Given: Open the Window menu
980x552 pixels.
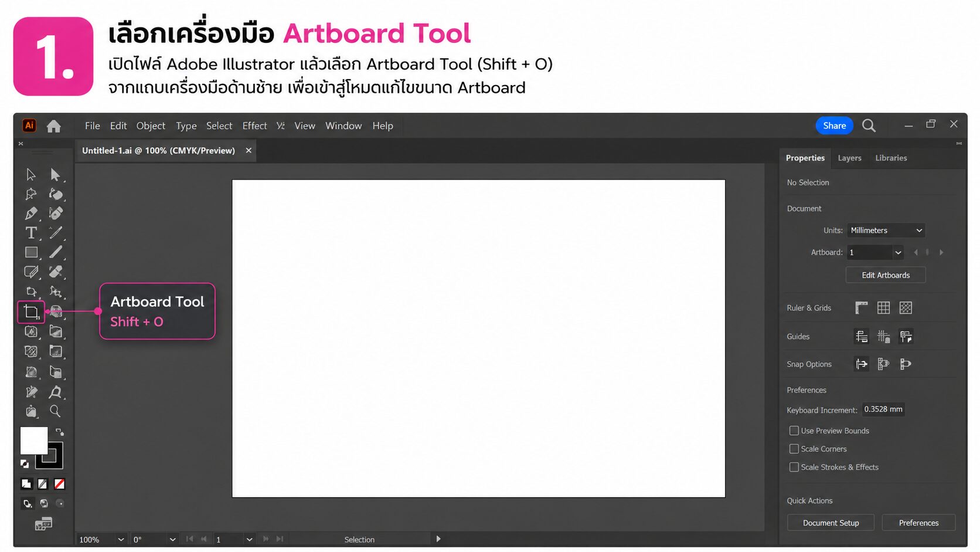Looking at the screenshot, I should click(x=343, y=126).
